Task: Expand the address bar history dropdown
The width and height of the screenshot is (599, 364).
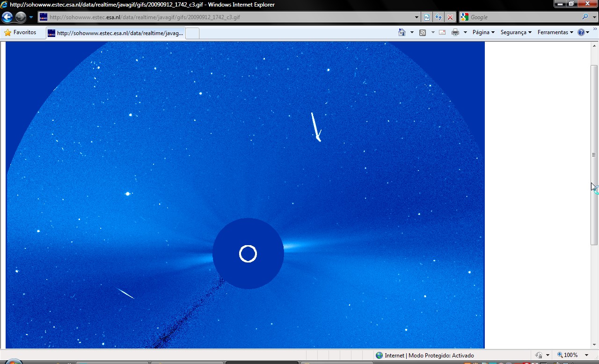Action: (417, 17)
